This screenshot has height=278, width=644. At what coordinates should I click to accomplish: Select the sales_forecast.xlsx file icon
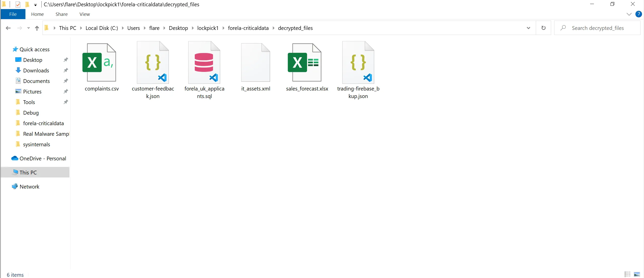305,62
